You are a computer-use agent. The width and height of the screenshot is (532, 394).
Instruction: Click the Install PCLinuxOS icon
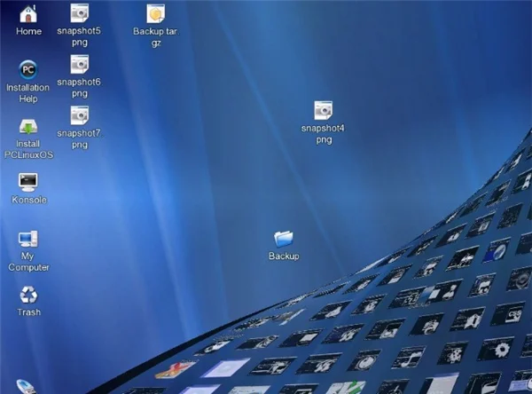point(28,127)
